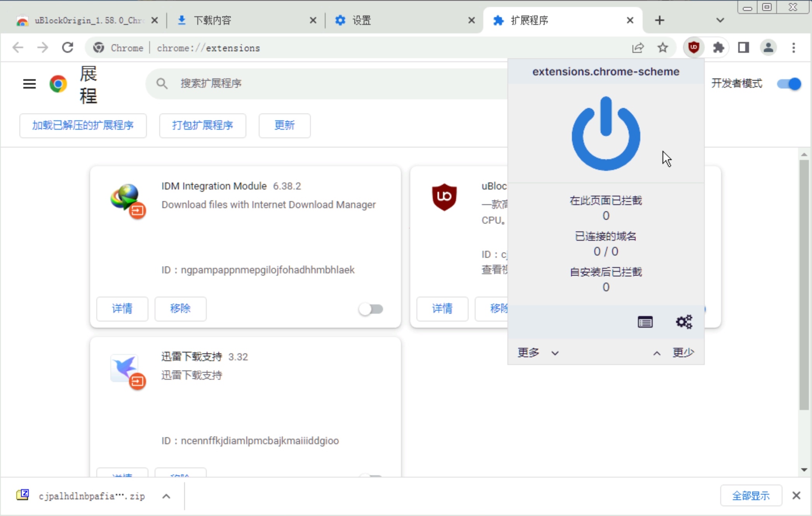812x516 pixels.
Task: Open the tab search dropdown arrow
Action: [x=720, y=20]
